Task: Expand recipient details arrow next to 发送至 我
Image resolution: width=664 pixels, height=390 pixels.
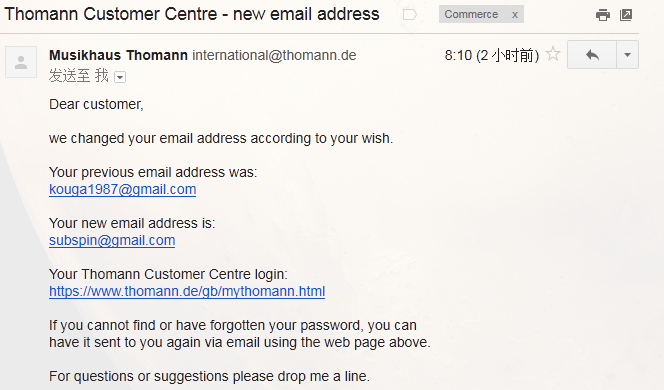Action: tap(120, 77)
